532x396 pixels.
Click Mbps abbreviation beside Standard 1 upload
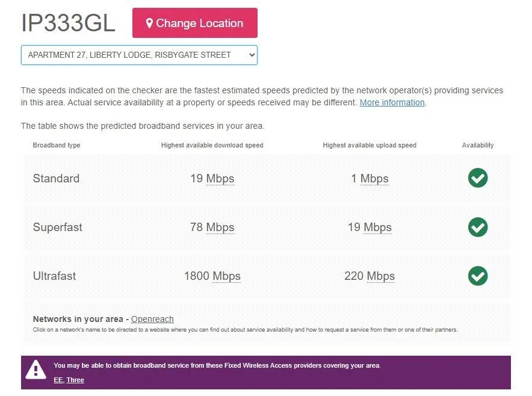pos(374,179)
